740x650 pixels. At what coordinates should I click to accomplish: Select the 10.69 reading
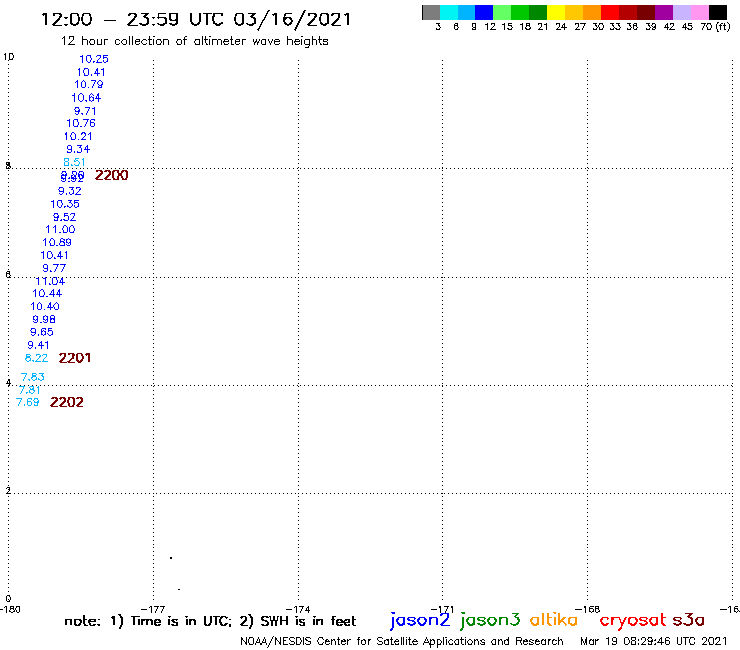point(57,242)
